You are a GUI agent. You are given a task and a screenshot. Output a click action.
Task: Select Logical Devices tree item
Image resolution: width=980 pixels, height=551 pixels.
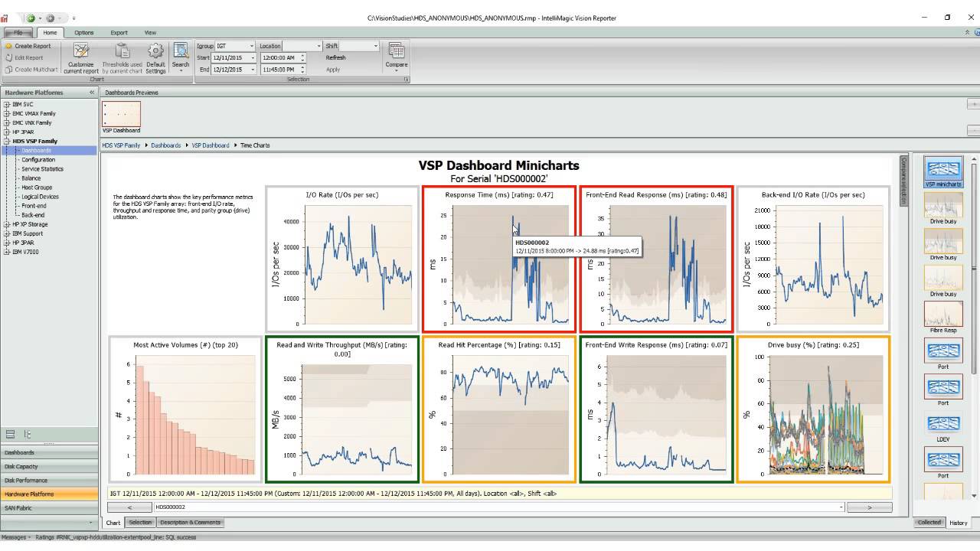click(x=40, y=197)
